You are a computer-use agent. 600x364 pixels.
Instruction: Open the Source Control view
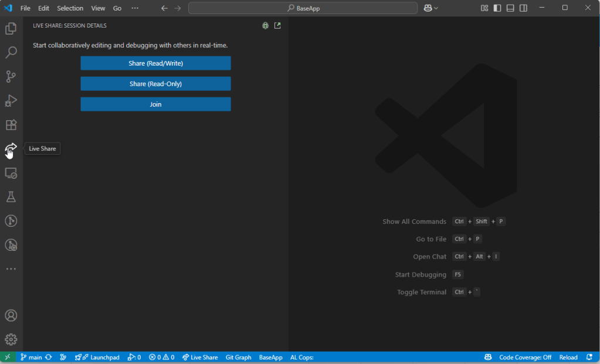click(x=11, y=76)
